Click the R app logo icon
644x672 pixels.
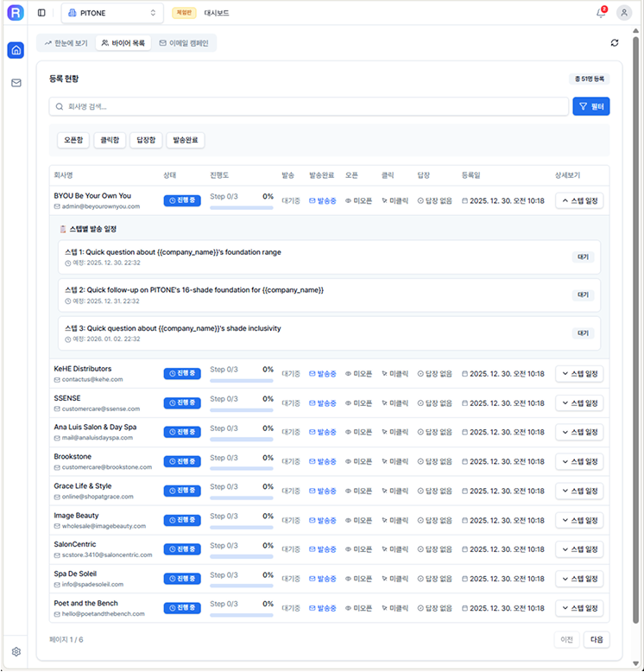point(16,13)
